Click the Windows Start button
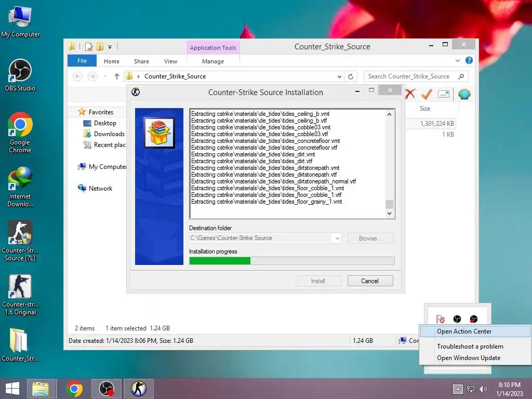This screenshot has width=532, height=399. coord(12,389)
